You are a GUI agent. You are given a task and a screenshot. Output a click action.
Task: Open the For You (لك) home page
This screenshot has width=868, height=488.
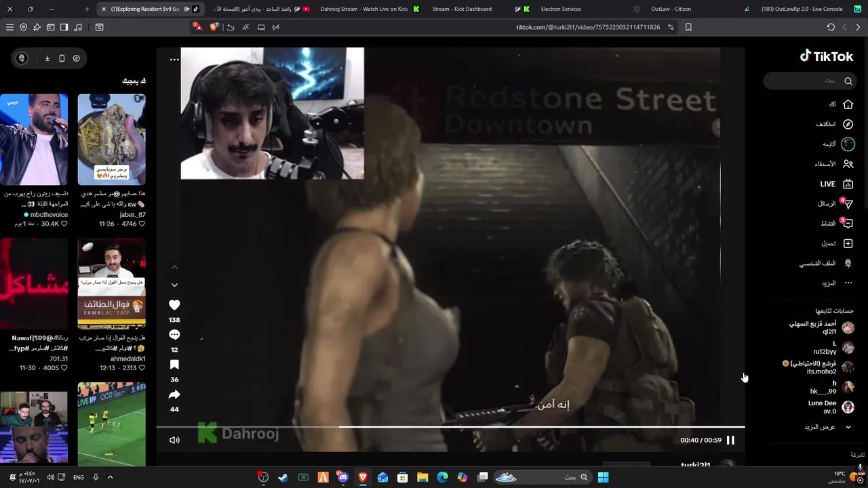click(x=841, y=104)
